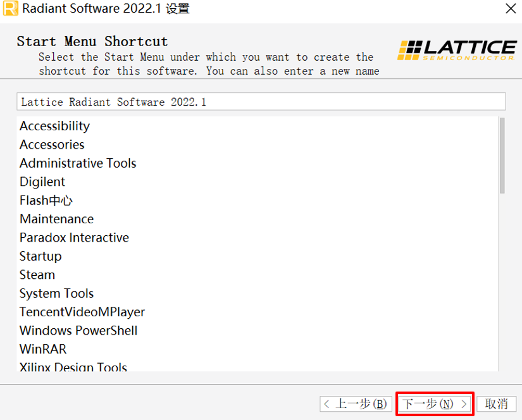Select Accessibility in the folder list

[x=54, y=126]
